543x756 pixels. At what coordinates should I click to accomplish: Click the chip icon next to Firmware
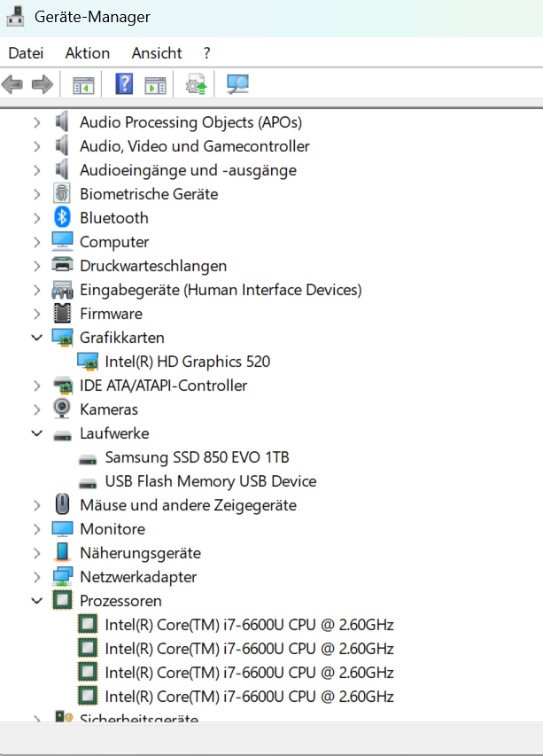[x=62, y=314]
